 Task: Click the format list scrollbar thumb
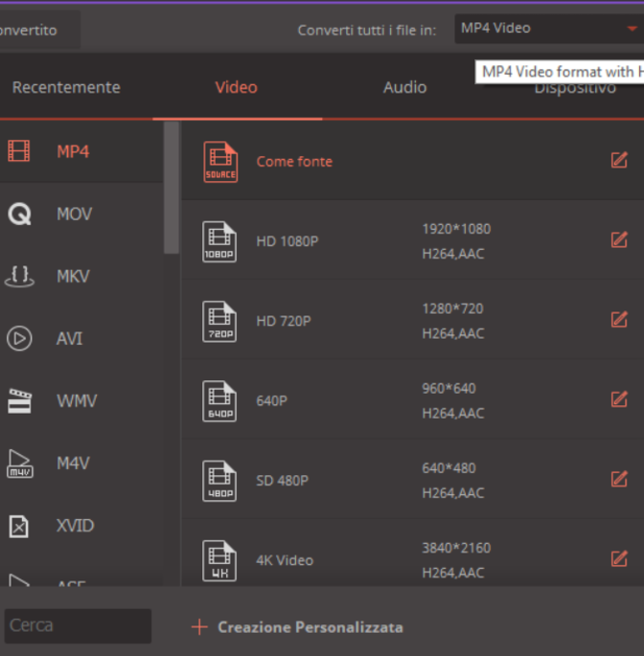(x=172, y=188)
